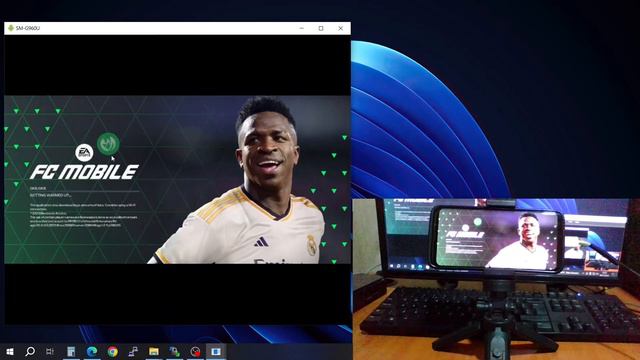Maximize the SM-G960U window
This screenshot has width=640, height=360.
[321, 28]
